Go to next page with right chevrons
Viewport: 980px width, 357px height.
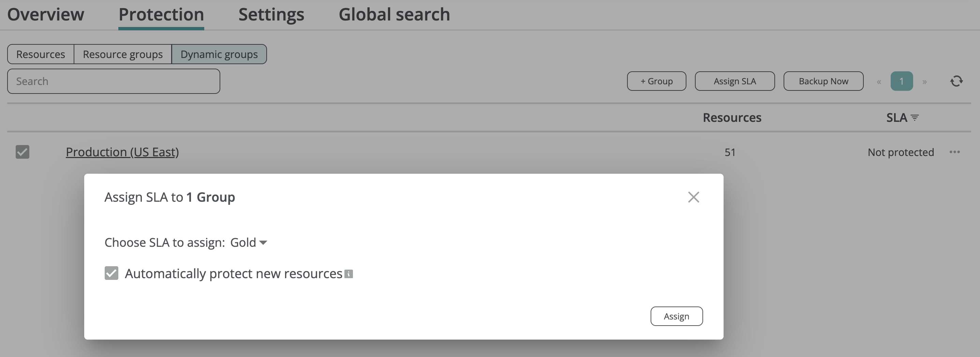pos(924,82)
